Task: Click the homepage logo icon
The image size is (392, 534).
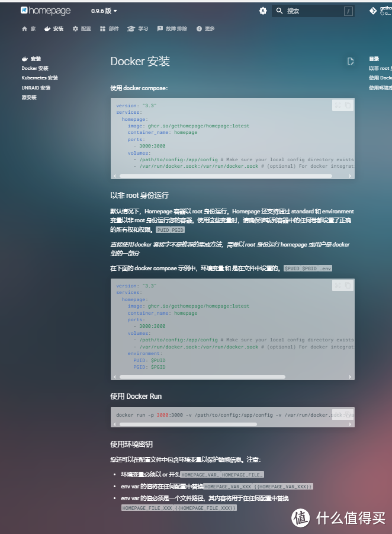Action: (24, 10)
